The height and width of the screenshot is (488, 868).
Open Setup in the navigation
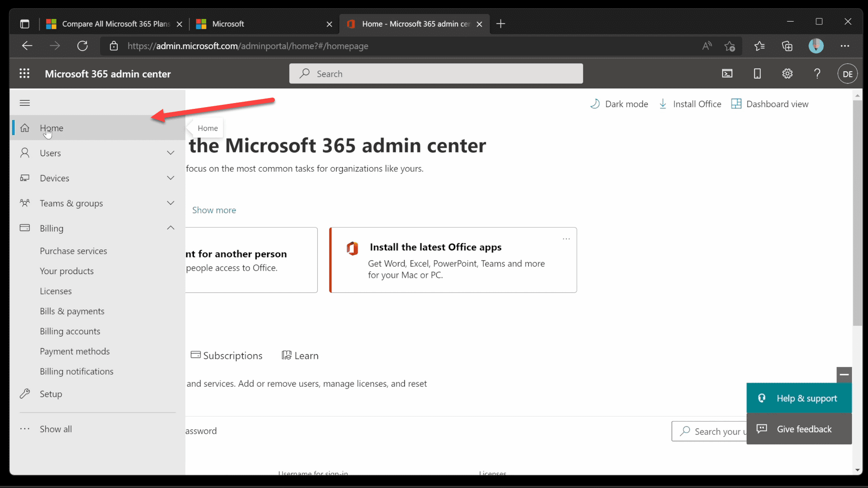point(98,394)
